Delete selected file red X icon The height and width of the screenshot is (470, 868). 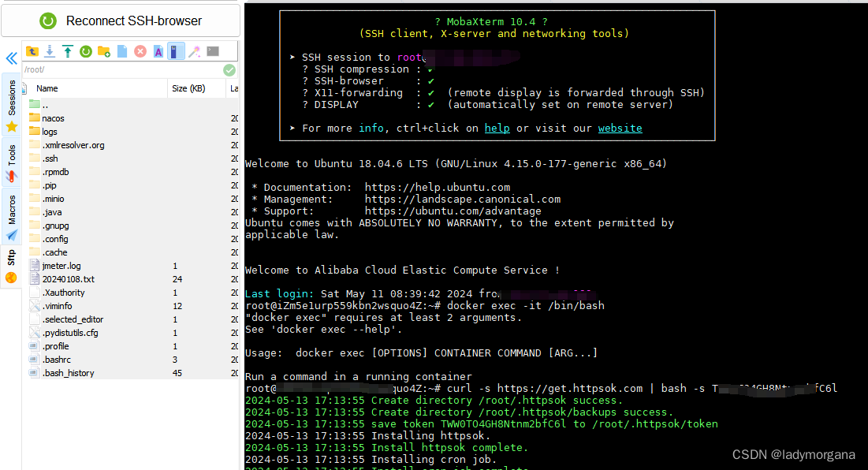140,51
